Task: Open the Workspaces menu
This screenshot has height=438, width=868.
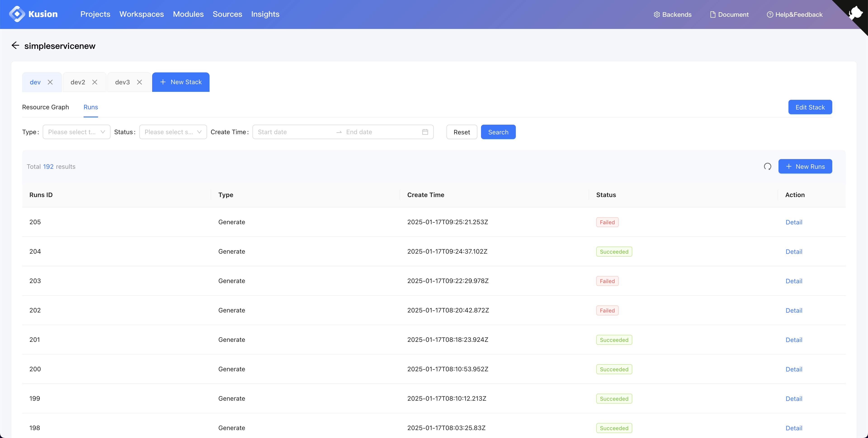Action: pos(142,14)
